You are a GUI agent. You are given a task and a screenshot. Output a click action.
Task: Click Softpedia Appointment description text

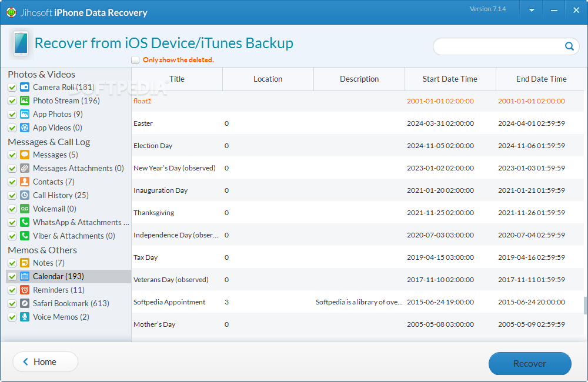coord(359,301)
